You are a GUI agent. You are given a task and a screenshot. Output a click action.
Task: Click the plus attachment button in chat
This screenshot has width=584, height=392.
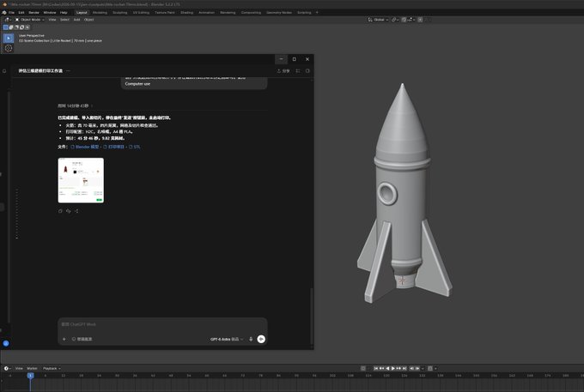pyautogui.click(x=64, y=339)
